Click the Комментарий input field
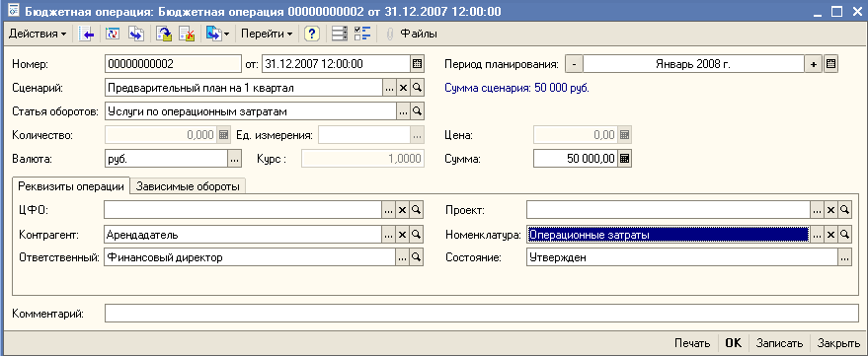868x356 pixels. (x=482, y=314)
